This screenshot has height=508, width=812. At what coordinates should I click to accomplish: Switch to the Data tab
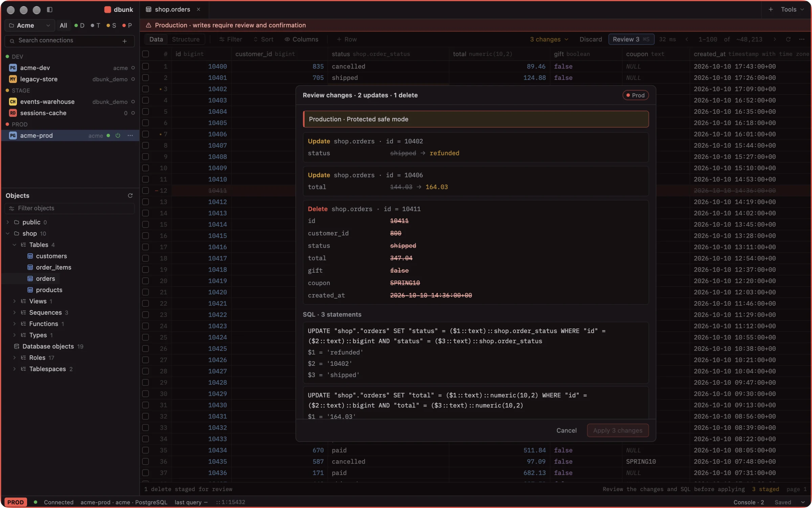(x=156, y=39)
